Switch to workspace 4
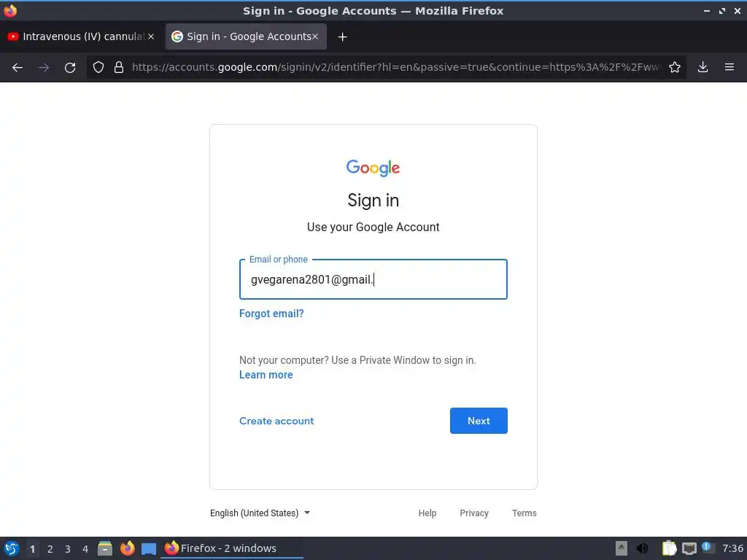The width and height of the screenshot is (747, 560). [85, 548]
